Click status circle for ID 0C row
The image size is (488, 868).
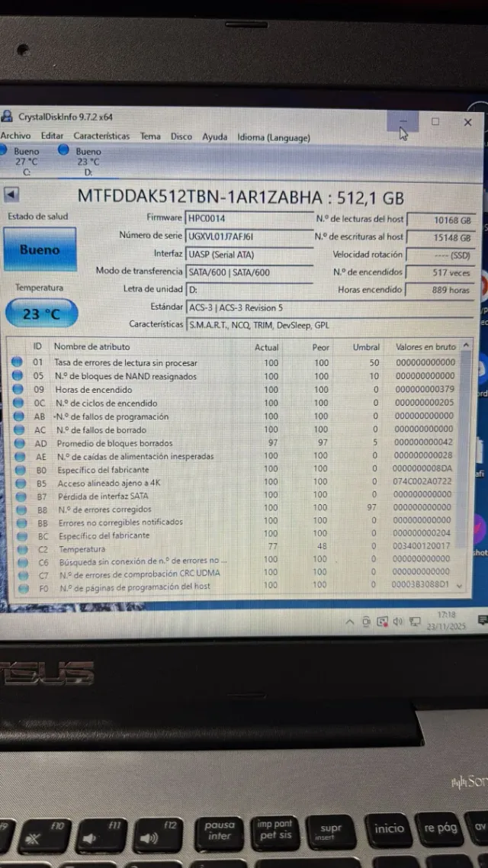(18, 403)
